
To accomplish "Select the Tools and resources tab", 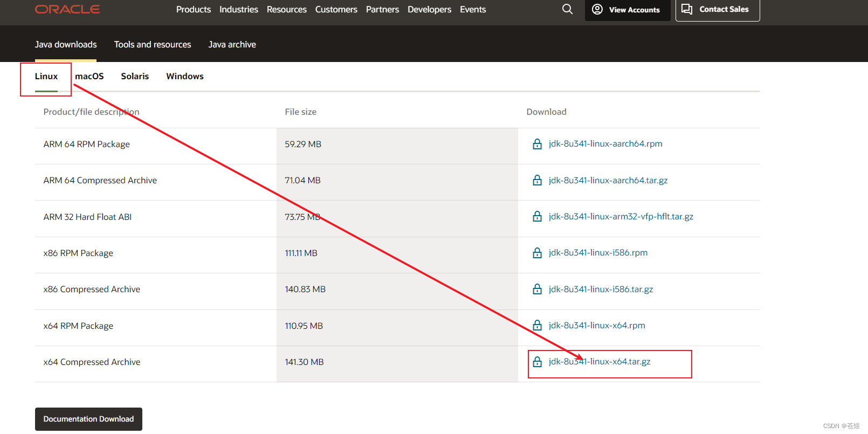I will pos(153,44).
